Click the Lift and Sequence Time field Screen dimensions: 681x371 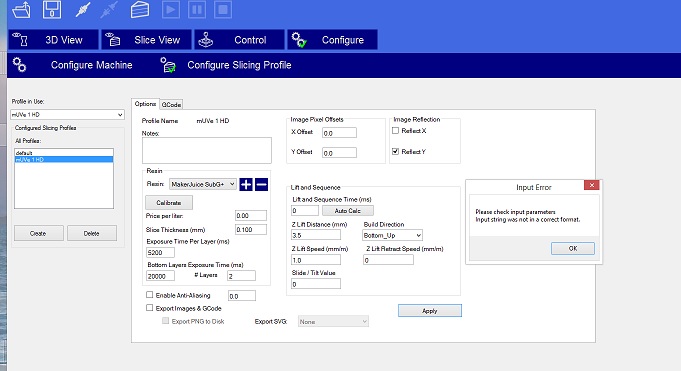tap(305, 211)
